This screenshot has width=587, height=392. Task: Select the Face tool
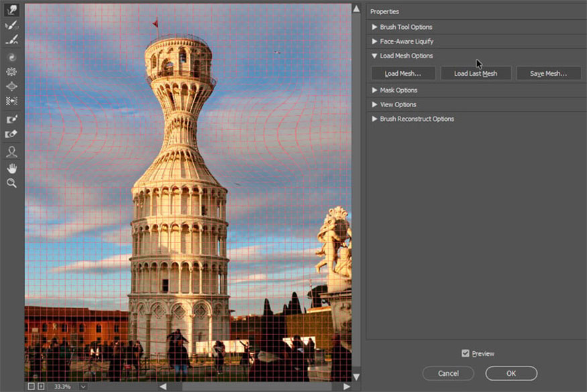(11, 152)
